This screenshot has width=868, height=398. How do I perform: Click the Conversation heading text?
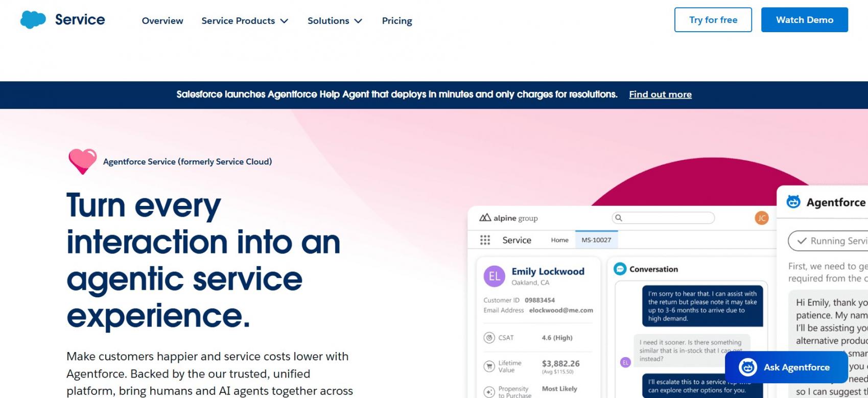[653, 269]
